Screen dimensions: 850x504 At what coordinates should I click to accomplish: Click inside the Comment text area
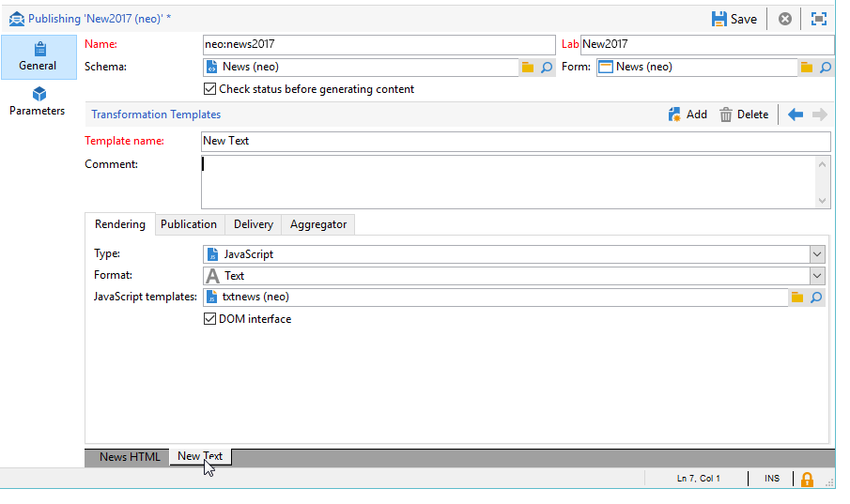[508, 182]
